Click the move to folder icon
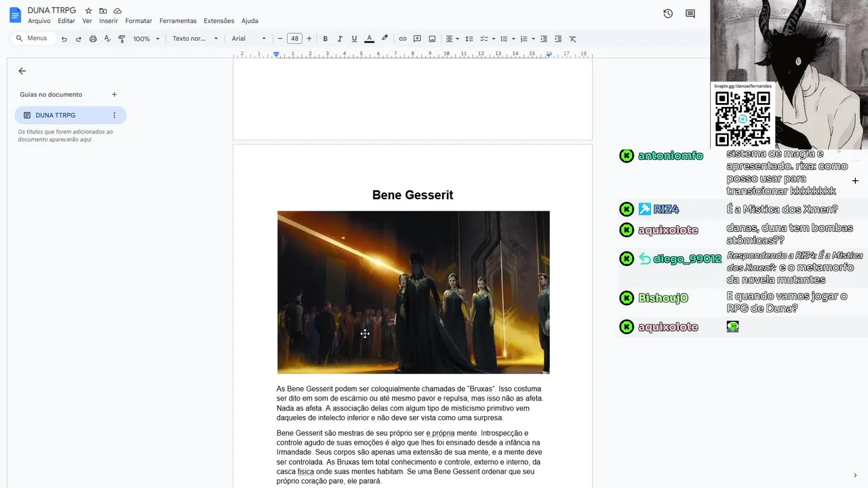 [103, 11]
